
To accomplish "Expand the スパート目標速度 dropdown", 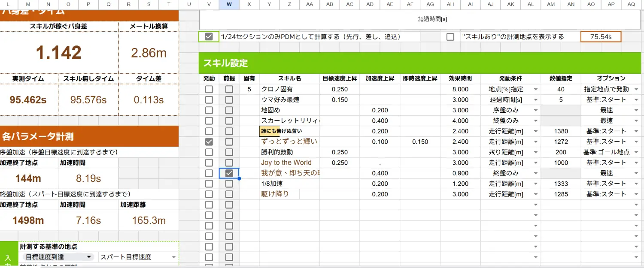I will tap(173, 257).
